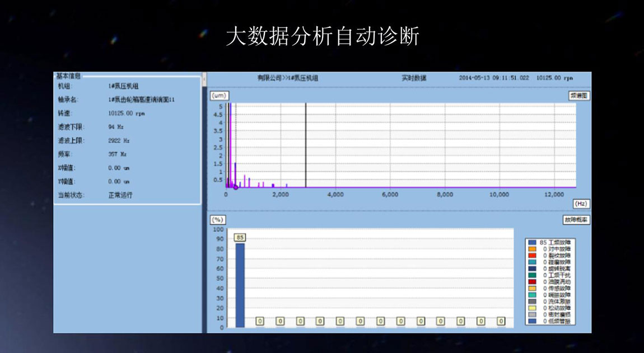Image resolution: width=644 pixels, height=353 pixels.
Task: Select the green 工频干扰 legend swatch
Action: pyautogui.click(x=533, y=275)
